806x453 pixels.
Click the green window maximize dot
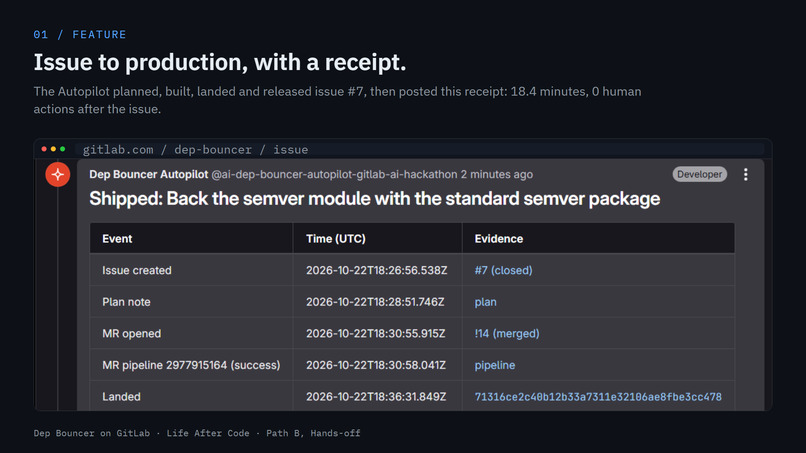[63, 149]
